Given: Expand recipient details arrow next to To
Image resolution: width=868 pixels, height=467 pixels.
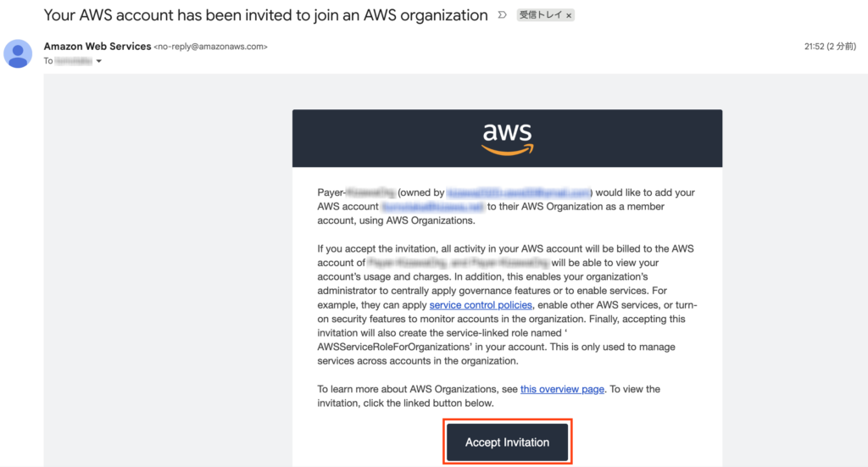Looking at the screenshot, I should (99, 62).
